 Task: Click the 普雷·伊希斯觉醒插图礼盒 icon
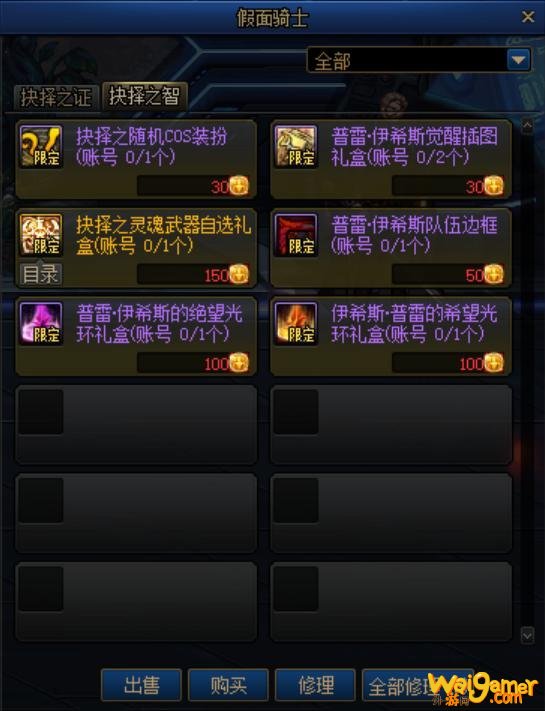pos(296,146)
